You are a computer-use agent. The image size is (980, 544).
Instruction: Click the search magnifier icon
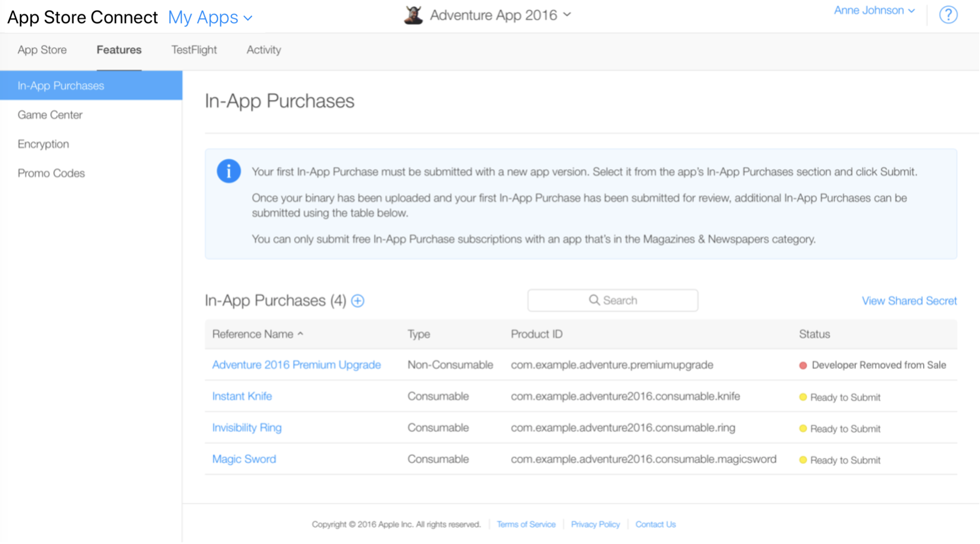[x=594, y=300]
